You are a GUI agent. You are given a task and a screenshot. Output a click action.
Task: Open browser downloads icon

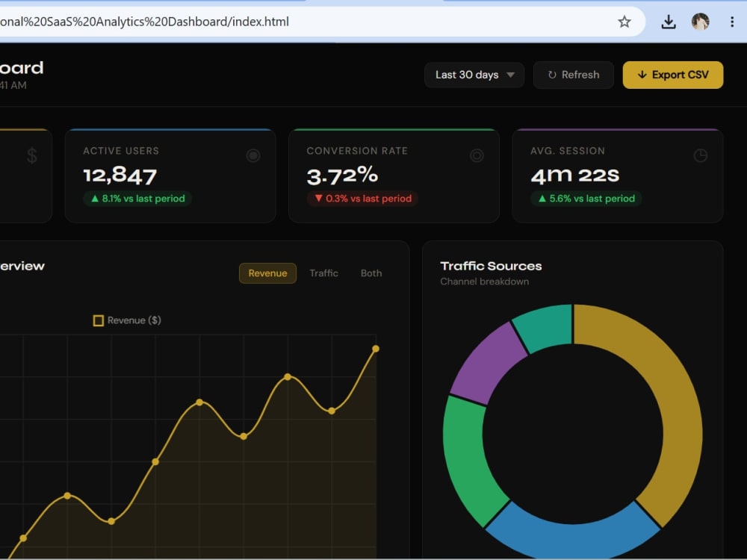(x=669, y=22)
